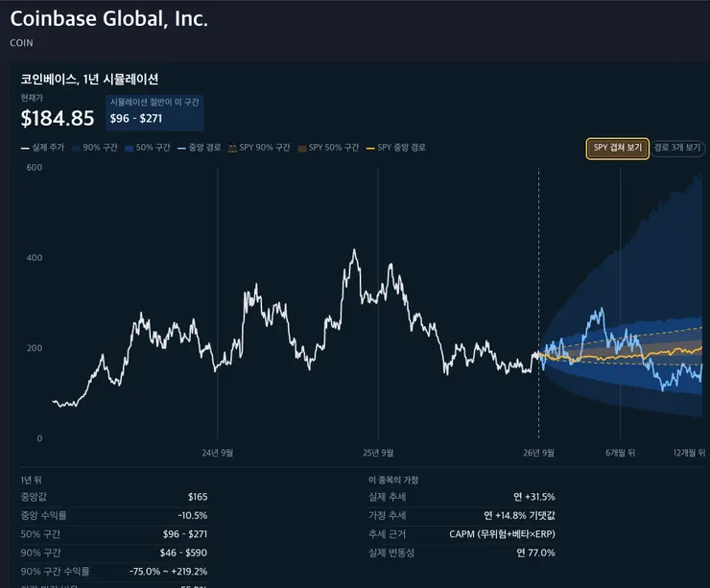The width and height of the screenshot is (710, 588).
Task: Click the 실제 변동성 row label
Action: 391,553
